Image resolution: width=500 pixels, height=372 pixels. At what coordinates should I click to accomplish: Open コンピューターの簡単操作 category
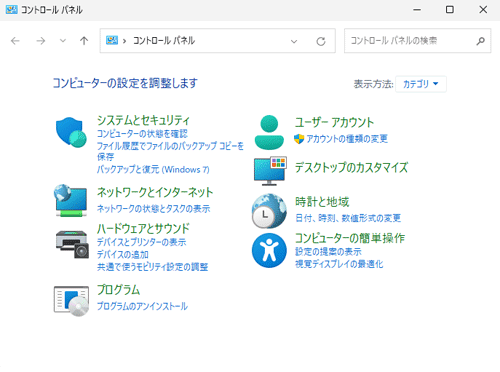pyautogui.click(x=350, y=238)
